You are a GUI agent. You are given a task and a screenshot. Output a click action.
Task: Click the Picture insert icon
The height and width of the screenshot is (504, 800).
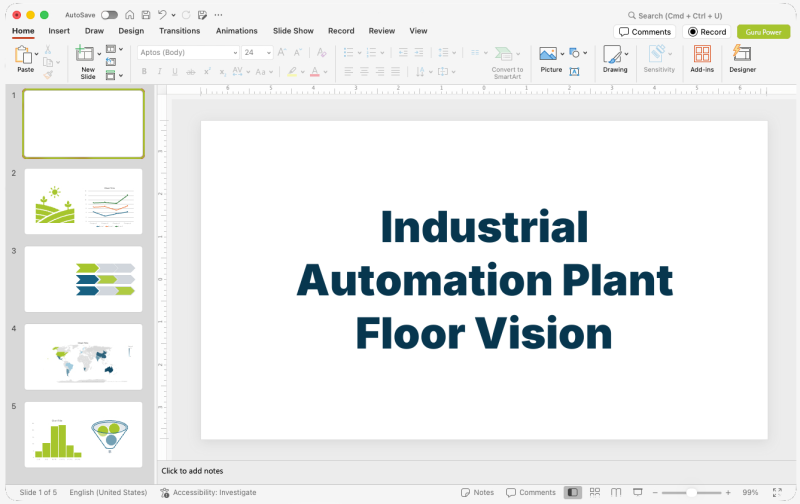click(548, 54)
